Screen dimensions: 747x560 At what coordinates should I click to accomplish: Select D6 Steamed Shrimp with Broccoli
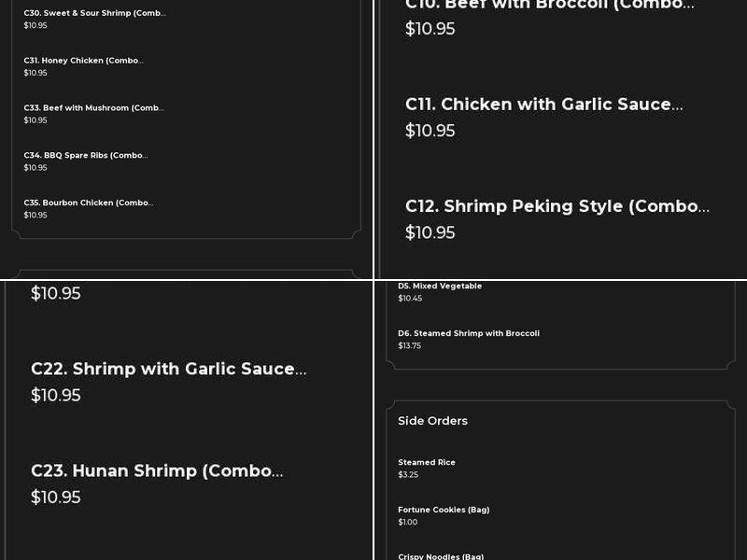pos(469,333)
